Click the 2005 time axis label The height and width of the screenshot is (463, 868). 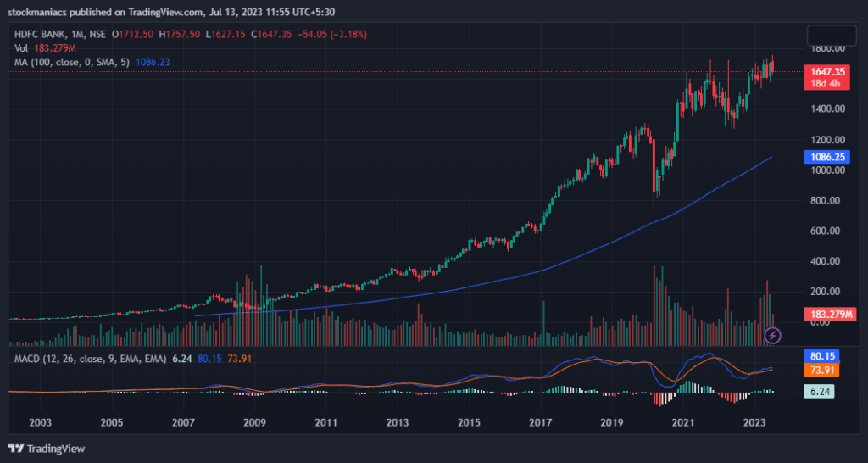tap(112, 422)
